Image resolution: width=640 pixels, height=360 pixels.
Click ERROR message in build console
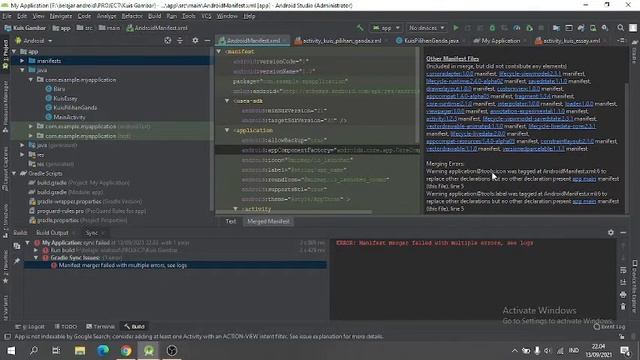[x=435, y=243]
